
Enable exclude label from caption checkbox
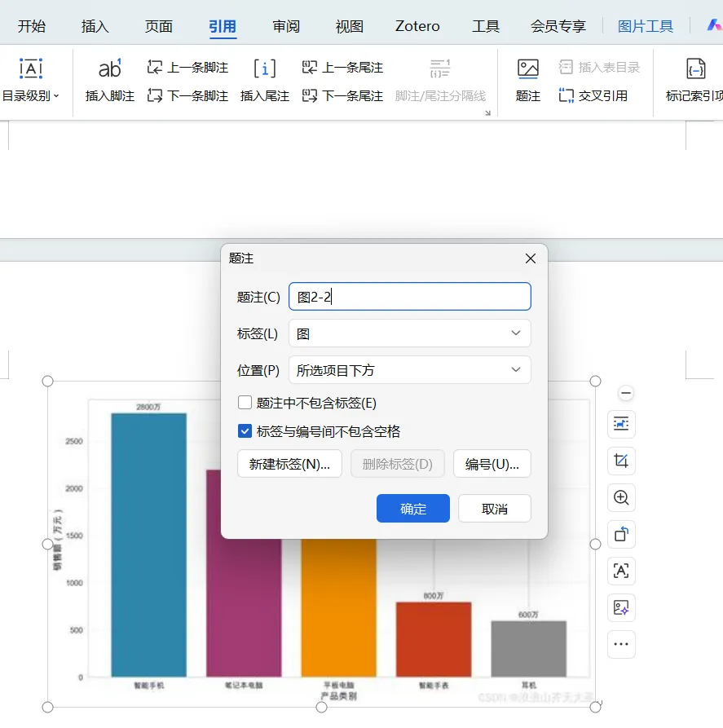(x=245, y=403)
